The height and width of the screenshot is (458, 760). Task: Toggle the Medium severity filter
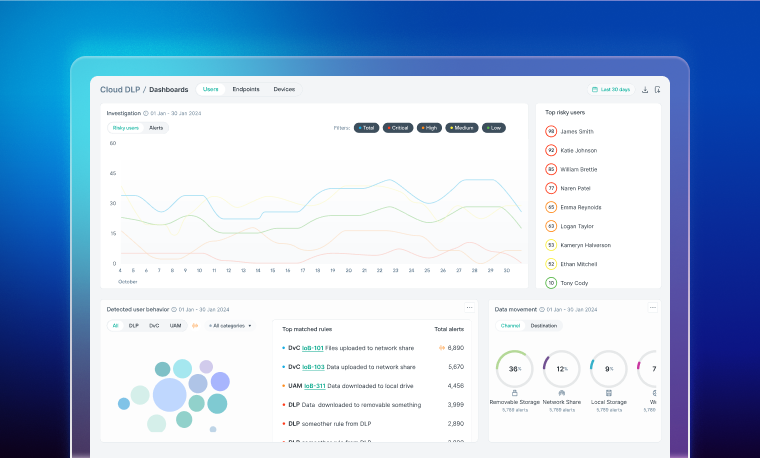click(462, 128)
